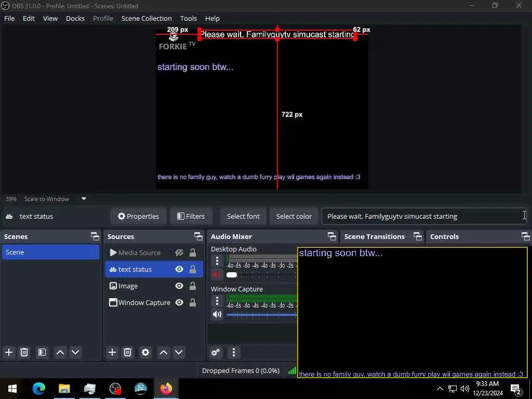Open source properties gear in Sources toolbar
This screenshot has height=399, width=532.
[145, 353]
